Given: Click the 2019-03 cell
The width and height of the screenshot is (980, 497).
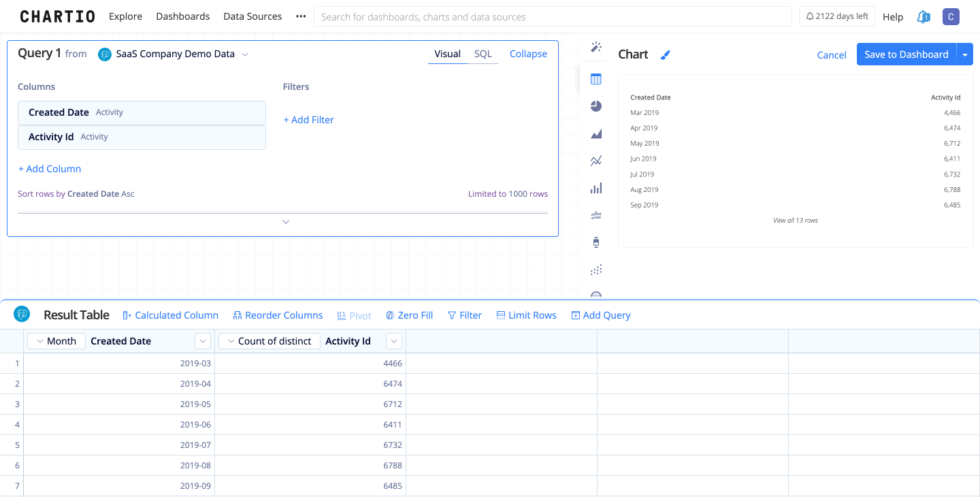Looking at the screenshot, I should pyautogui.click(x=119, y=364).
